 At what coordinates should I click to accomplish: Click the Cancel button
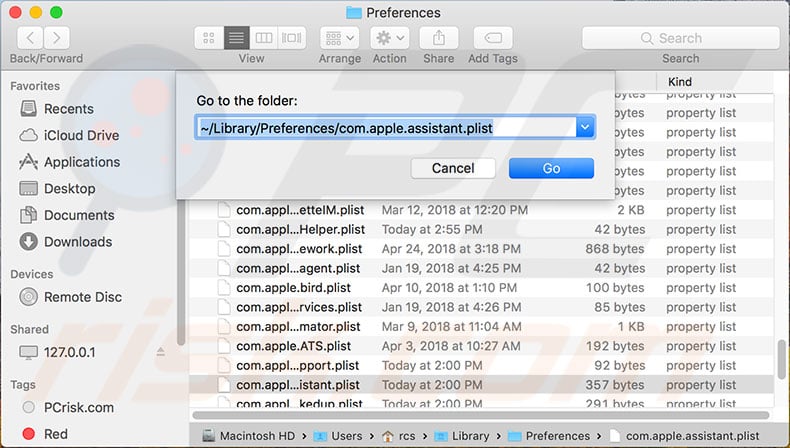click(x=453, y=168)
